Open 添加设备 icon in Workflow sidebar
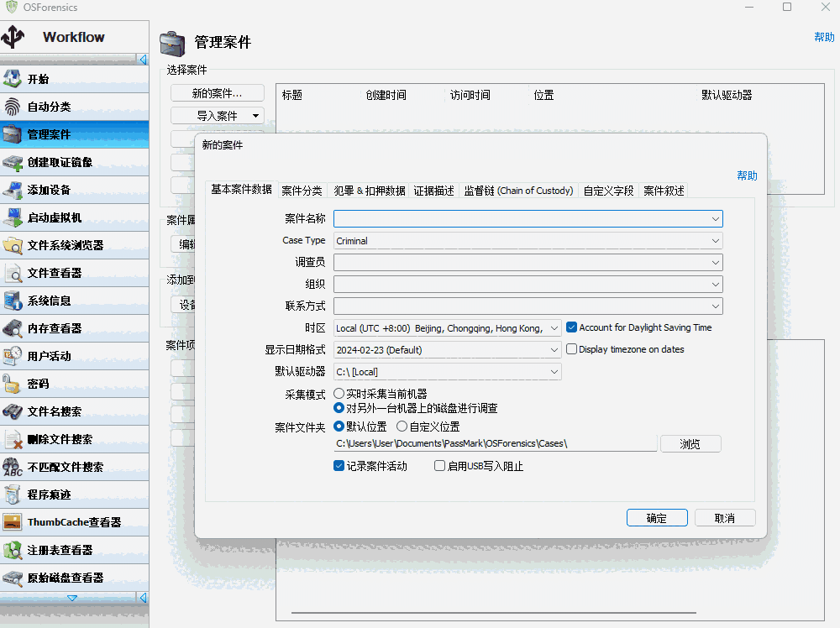 click(x=13, y=190)
